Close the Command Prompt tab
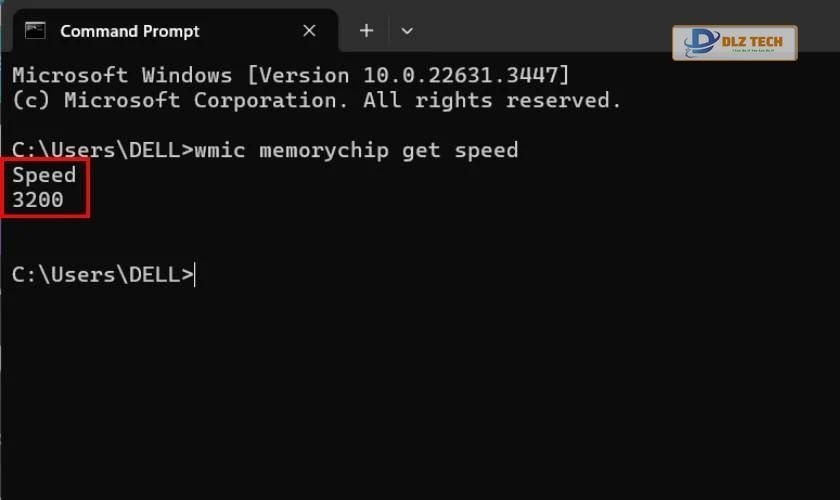Viewport: 840px width, 500px height. tap(309, 31)
